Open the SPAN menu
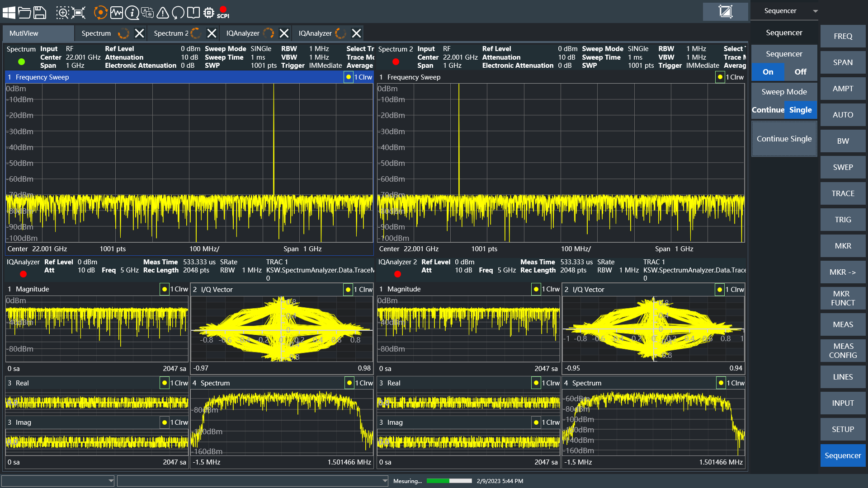Image resolution: width=868 pixels, height=488 pixels. [843, 62]
